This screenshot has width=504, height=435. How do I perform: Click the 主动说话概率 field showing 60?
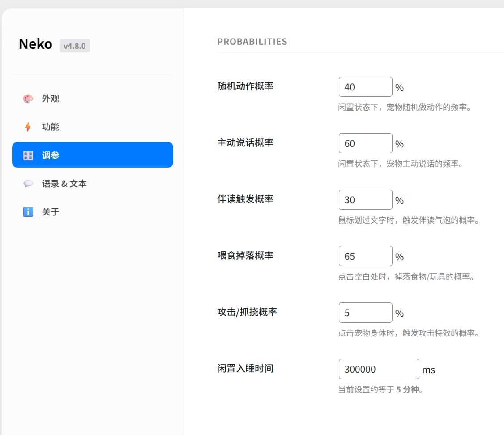pos(365,143)
